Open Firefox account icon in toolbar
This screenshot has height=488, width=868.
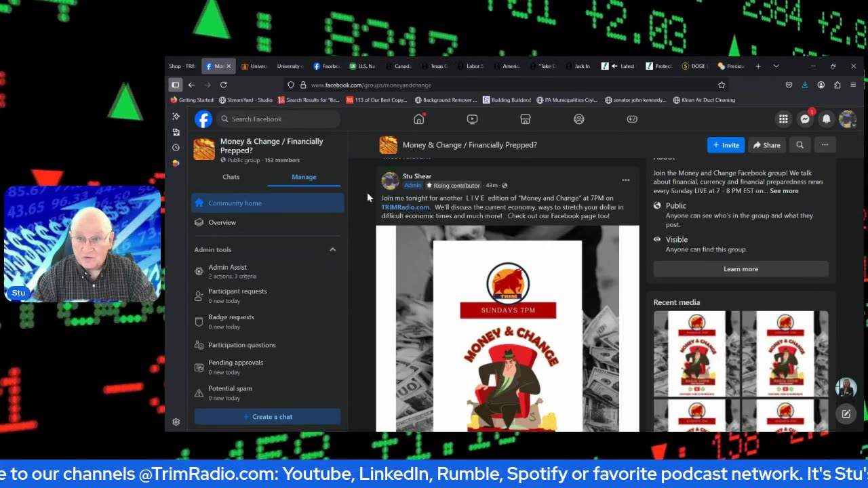tap(821, 85)
